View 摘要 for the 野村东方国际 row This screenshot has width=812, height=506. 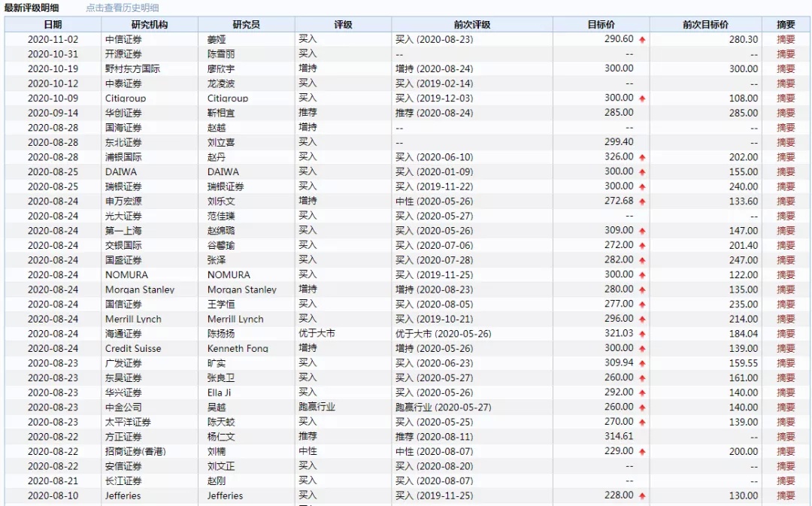pos(786,69)
